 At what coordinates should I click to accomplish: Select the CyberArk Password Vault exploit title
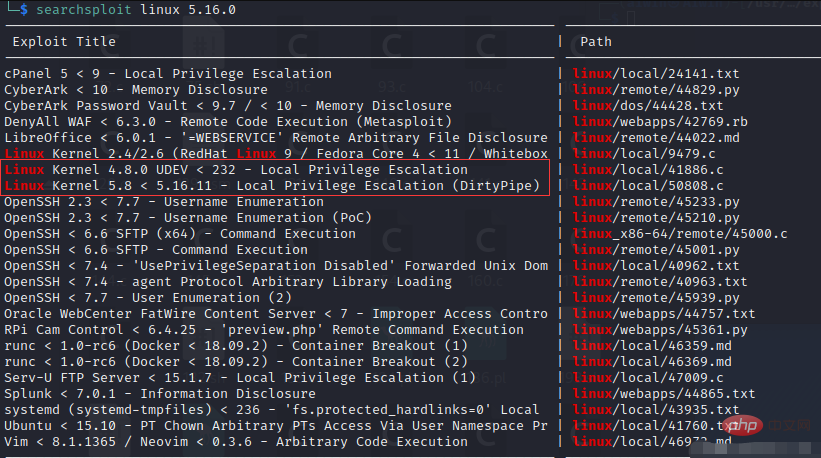point(228,105)
